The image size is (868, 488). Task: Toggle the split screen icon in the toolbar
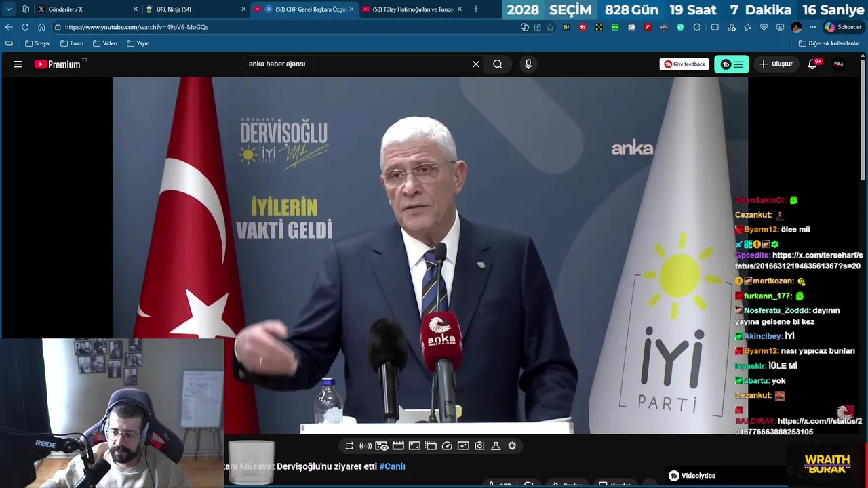(715, 27)
